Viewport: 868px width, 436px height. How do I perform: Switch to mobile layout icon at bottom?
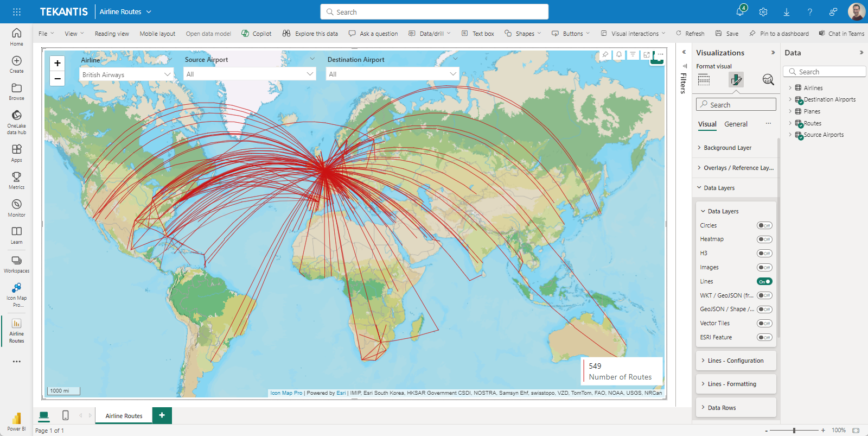(x=66, y=415)
